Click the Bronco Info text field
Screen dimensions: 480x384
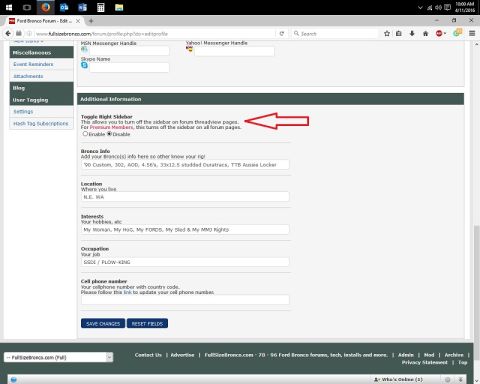point(185,165)
